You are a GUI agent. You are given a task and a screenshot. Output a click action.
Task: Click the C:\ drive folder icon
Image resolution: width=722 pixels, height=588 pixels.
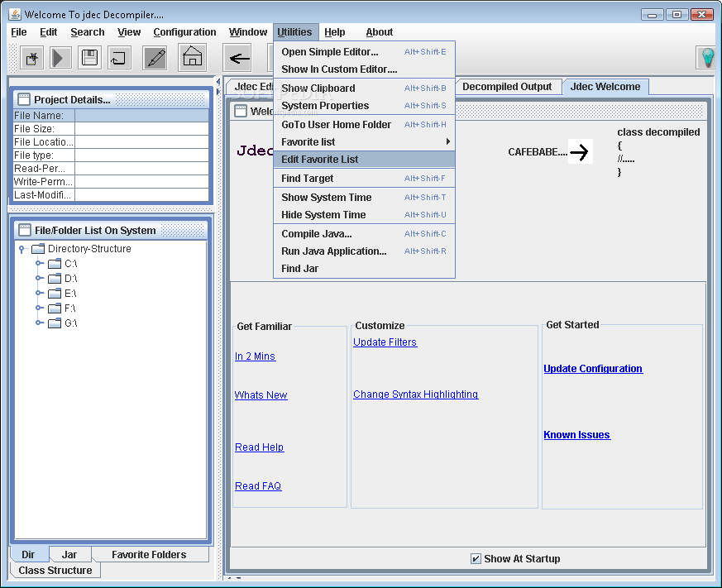(x=55, y=264)
